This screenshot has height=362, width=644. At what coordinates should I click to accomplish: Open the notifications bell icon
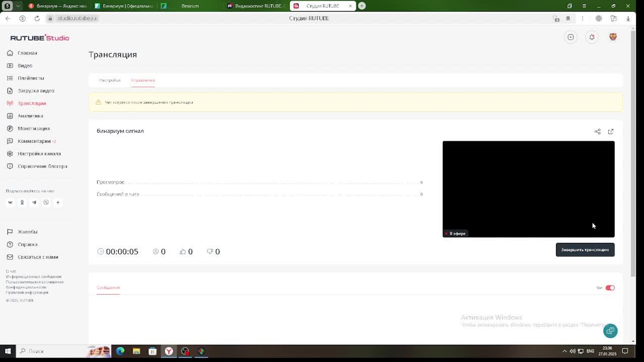point(592,37)
